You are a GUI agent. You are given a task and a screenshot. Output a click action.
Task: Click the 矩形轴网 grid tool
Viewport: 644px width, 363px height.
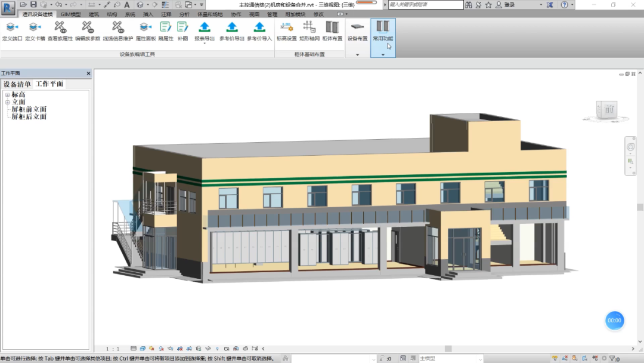[309, 28]
